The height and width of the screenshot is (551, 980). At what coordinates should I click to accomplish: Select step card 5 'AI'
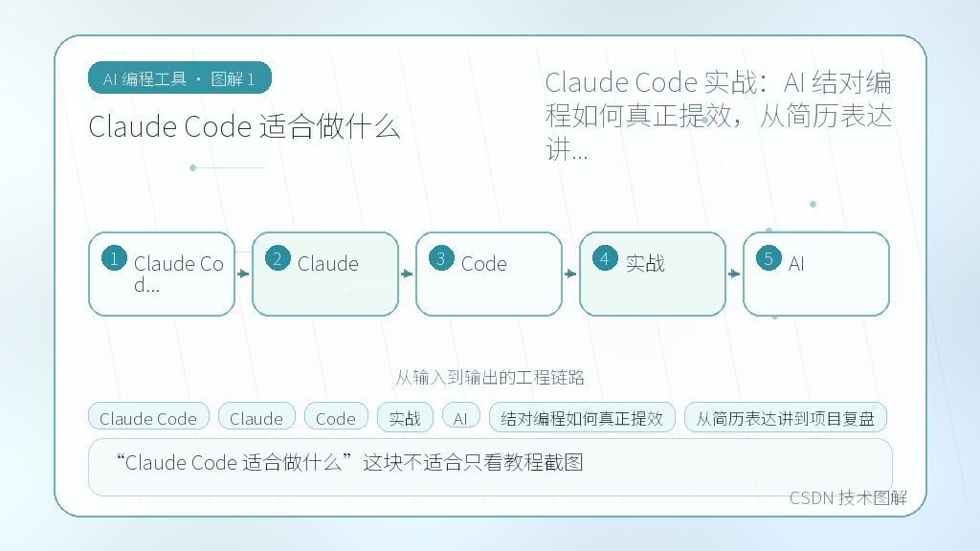coord(816,274)
